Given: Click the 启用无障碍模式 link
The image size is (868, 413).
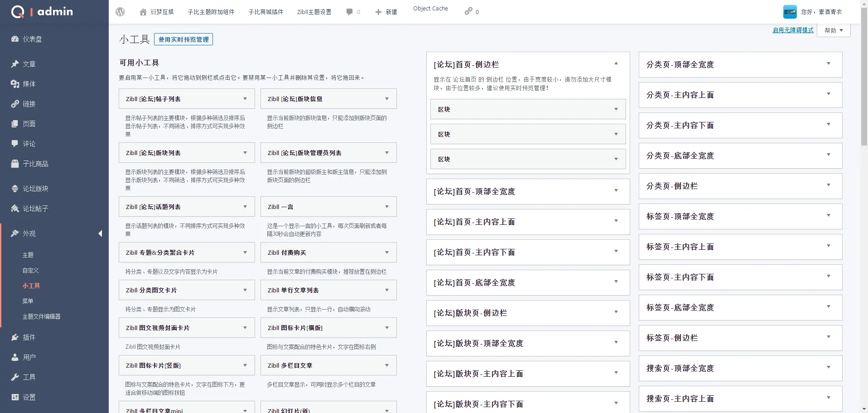Looking at the screenshot, I should point(793,30).
